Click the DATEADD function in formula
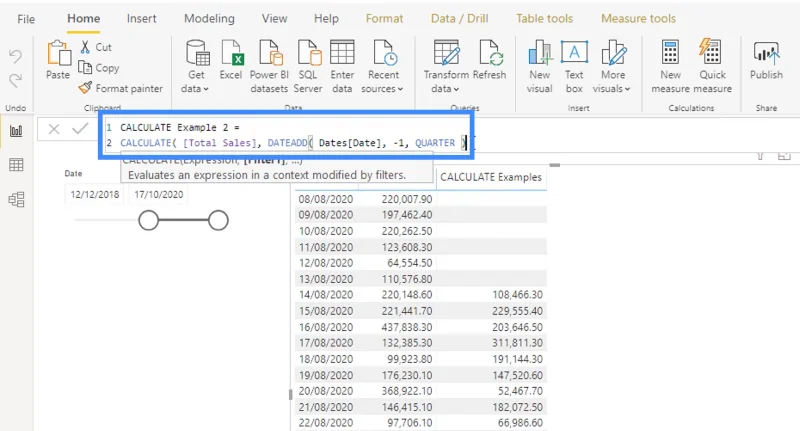Image resolution: width=800 pixels, height=431 pixels. click(x=287, y=143)
